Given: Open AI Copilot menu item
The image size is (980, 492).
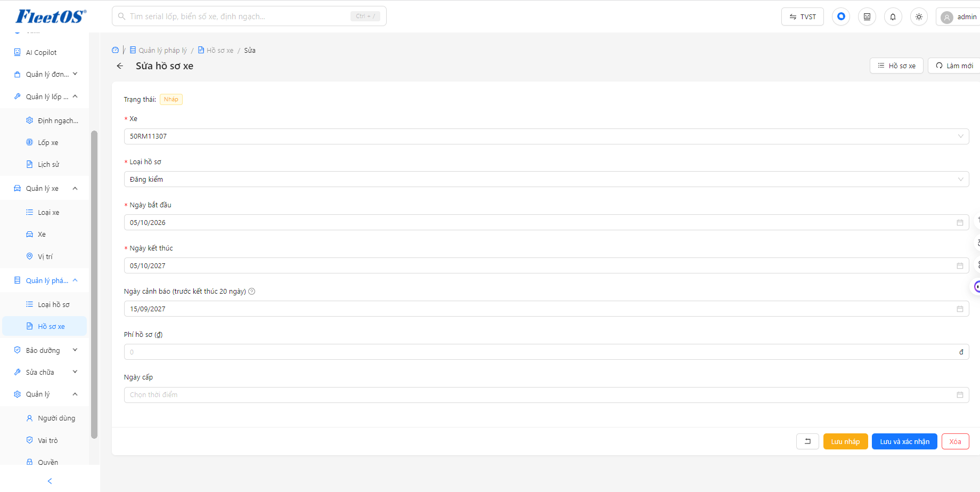Looking at the screenshot, I should click(x=46, y=52).
